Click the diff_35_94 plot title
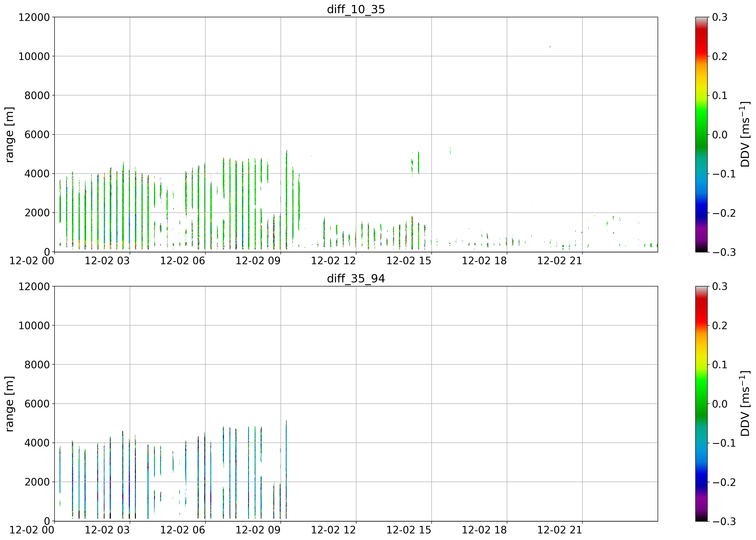Viewport: 756px width, 540px height. [x=356, y=279]
